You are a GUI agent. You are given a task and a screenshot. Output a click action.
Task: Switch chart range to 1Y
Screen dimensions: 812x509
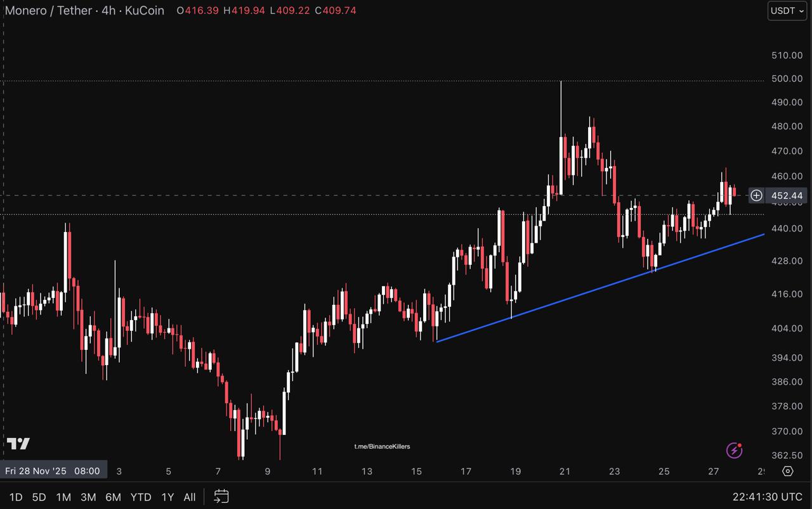tap(167, 497)
